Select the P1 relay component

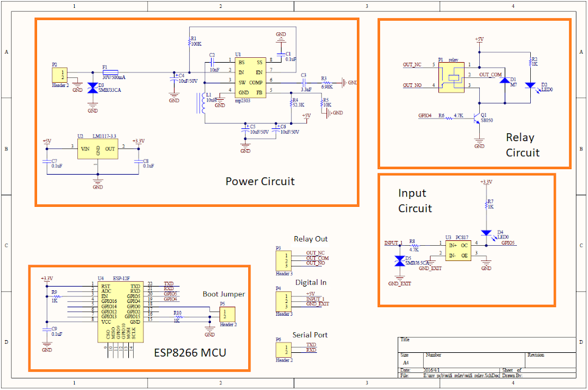452,78
